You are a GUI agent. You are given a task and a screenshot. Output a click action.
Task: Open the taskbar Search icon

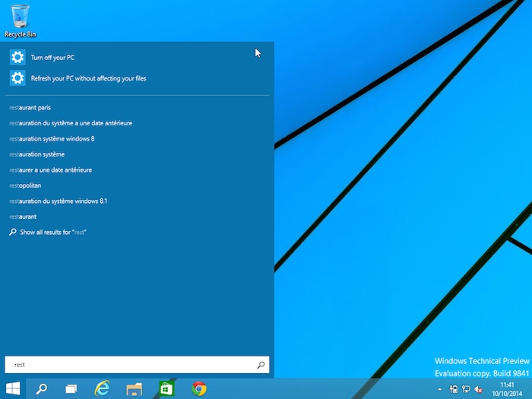tap(42, 388)
